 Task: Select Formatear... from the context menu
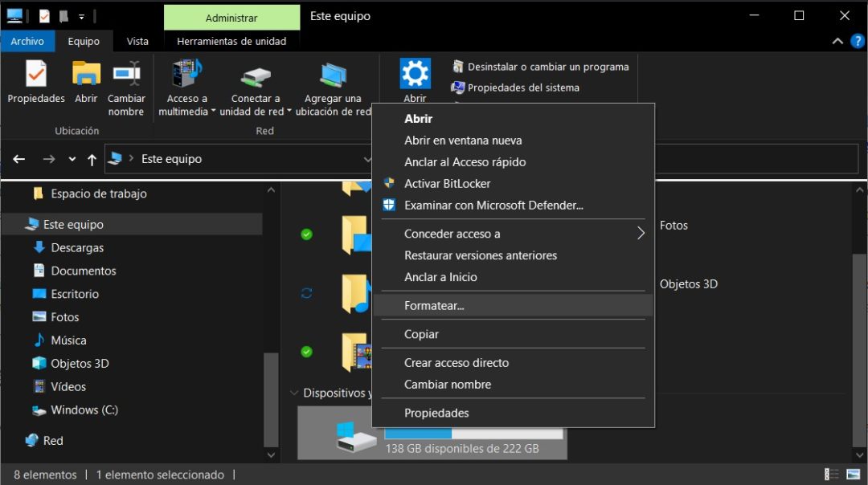point(434,305)
